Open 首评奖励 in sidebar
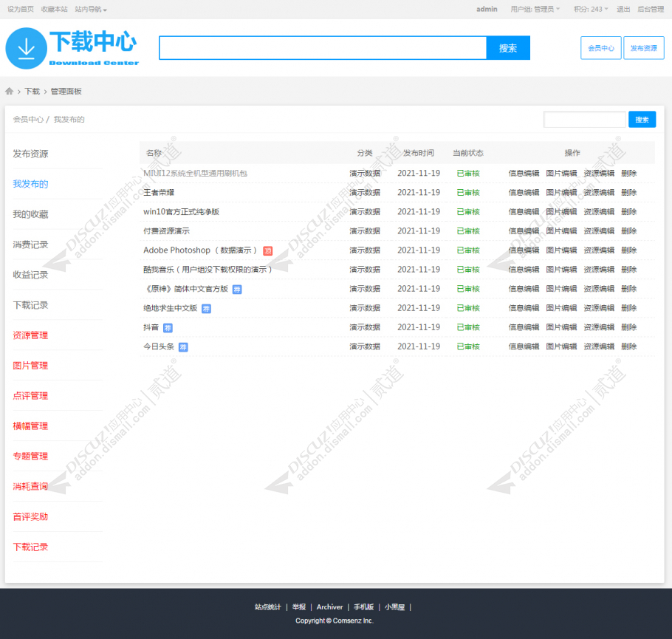The width and height of the screenshot is (672, 639). tap(30, 516)
